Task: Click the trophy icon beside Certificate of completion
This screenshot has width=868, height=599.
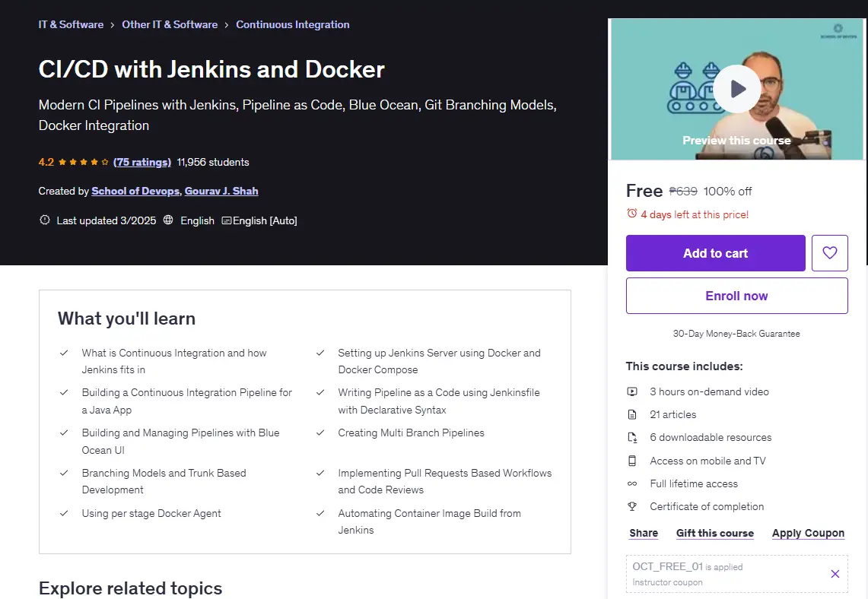Action: pos(631,506)
